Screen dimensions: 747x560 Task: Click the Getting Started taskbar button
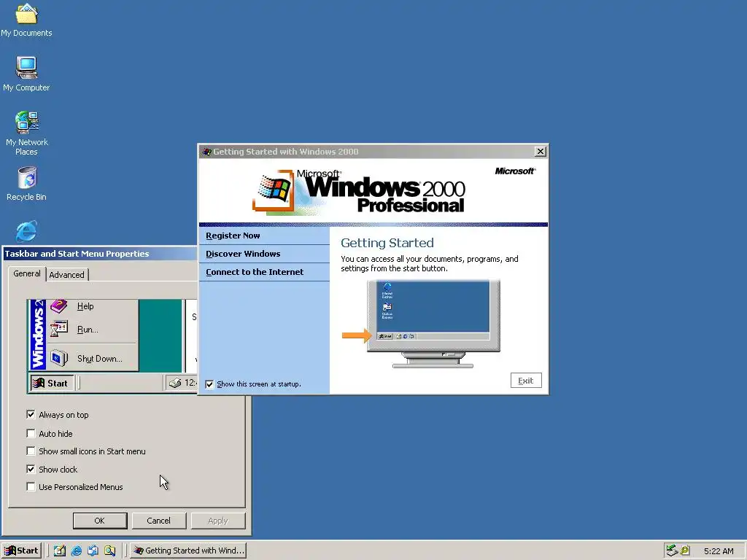coord(188,551)
